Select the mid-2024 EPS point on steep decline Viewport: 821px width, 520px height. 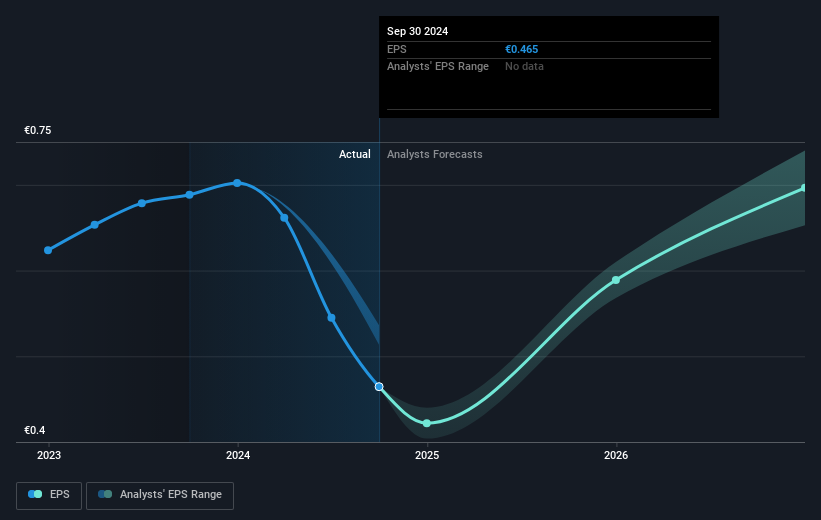[331, 318]
